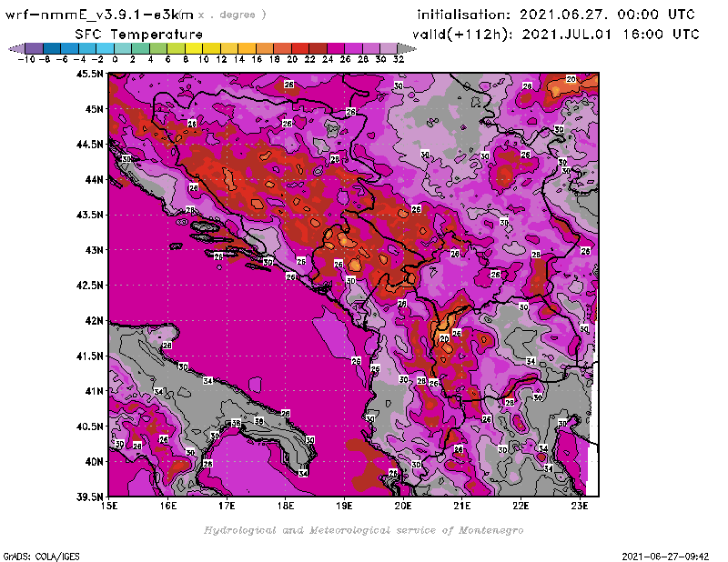This screenshot has height=562, width=728.
Task: Pick the yellow legend swatch between 8 and 10
Action: pos(194,48)
